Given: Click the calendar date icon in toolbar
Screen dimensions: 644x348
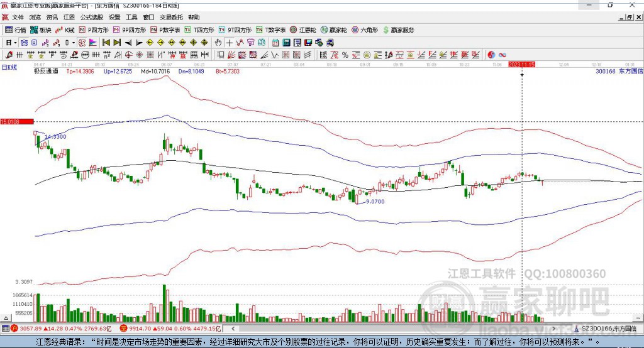Looking at the screenshot, I should [275, 43].
